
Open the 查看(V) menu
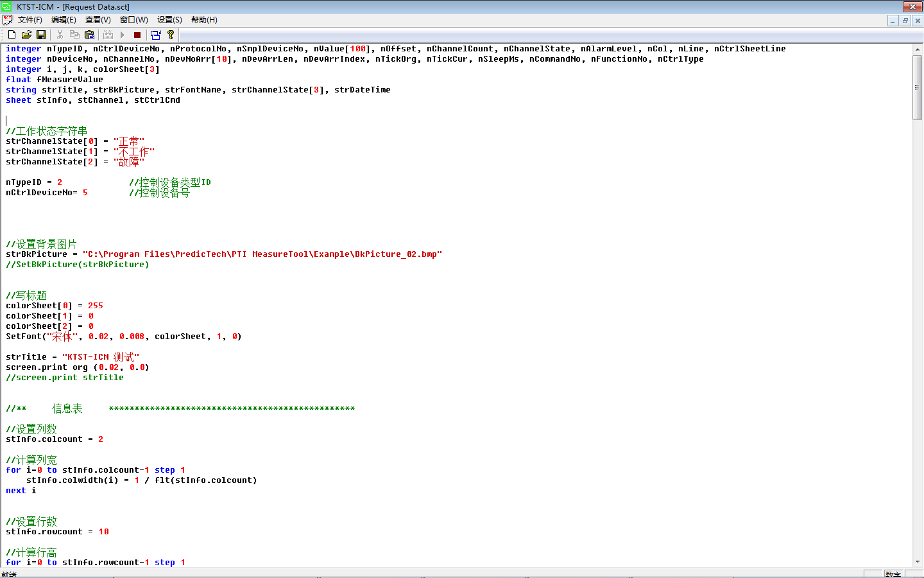pos(98,20)
